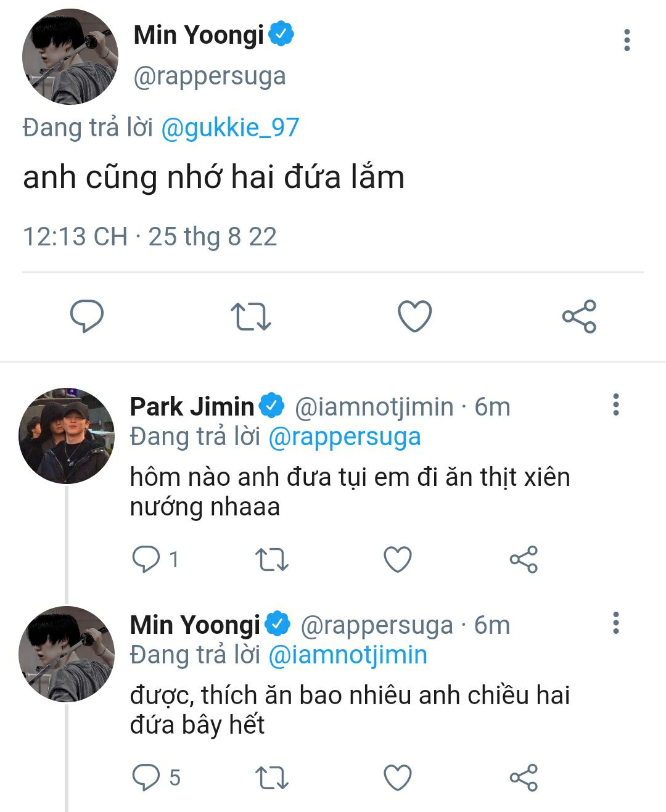Retweet the main tweet 'anh cũng nhớ hai đứa lắm'
Image resolution: width=666 pixels, height=812 pixels.
[x=250, y=316]
